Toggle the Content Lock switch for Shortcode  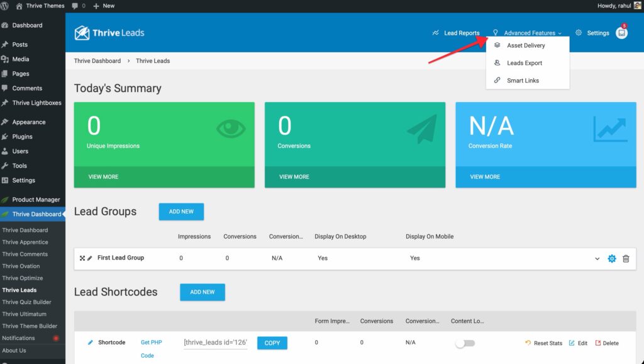465,343
